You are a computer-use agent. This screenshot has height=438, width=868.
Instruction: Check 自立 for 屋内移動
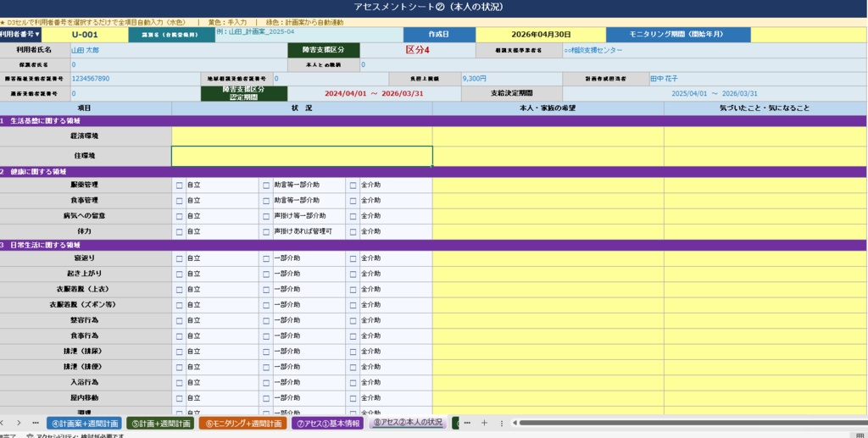pyautogui.click(x=179, y=397)
